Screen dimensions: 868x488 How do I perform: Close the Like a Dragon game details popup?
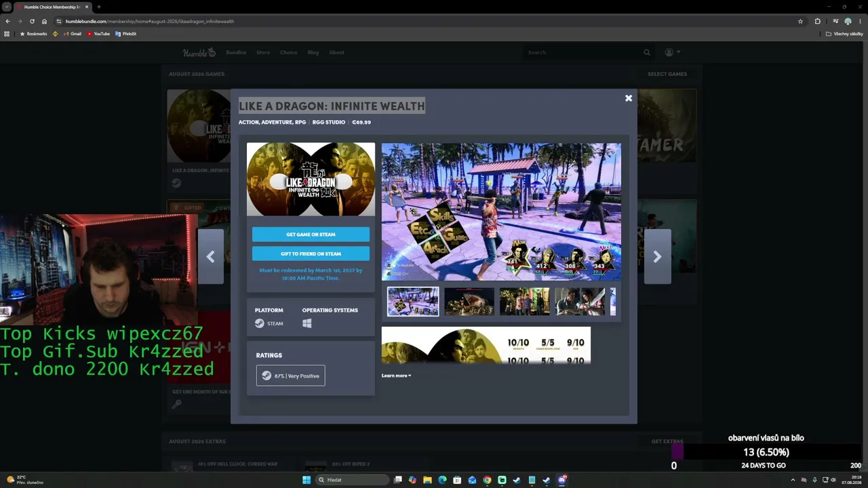[629, 98]
